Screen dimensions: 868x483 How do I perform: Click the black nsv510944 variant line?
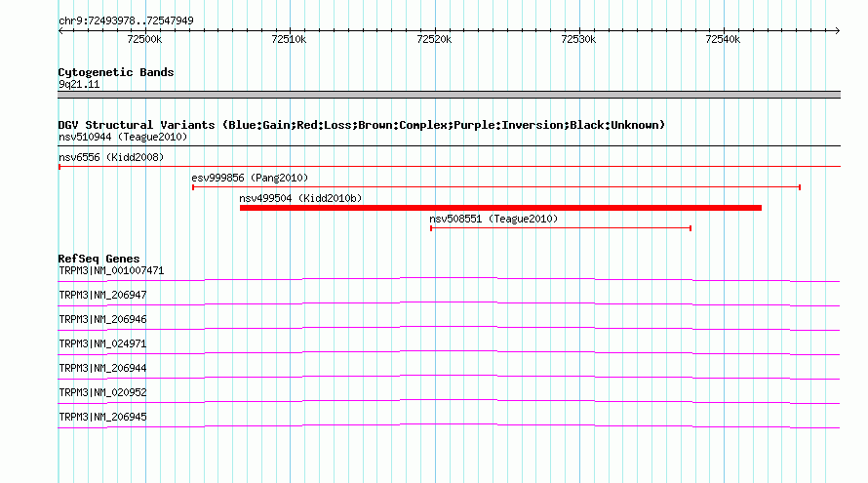pyautogui.click(x=449, y=145)
